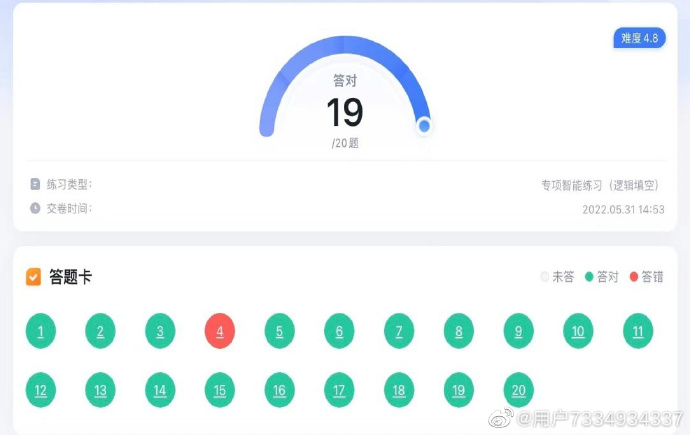Select question 7 circle
The width and height of the screenshot is (690, 435).
point(399,331)
